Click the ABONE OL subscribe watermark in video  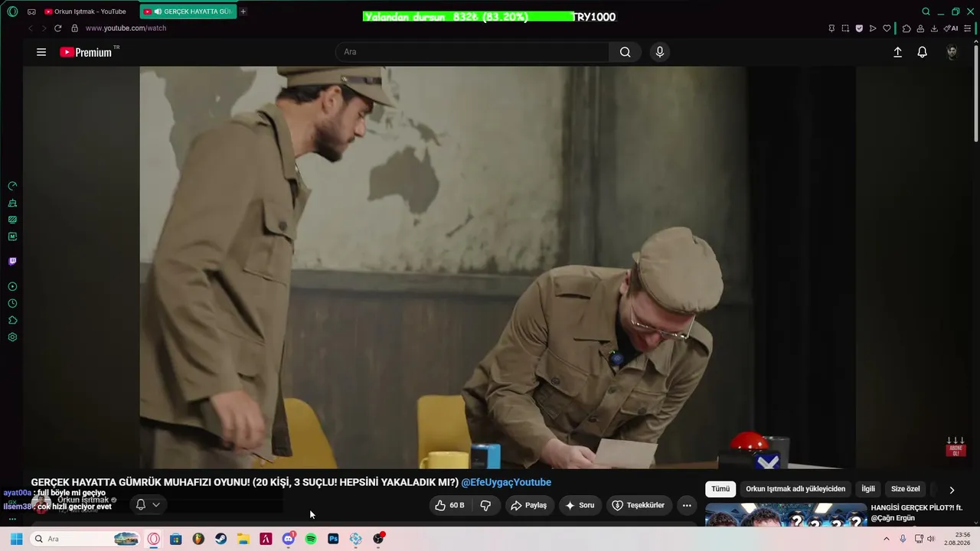(x=955, y=447)
